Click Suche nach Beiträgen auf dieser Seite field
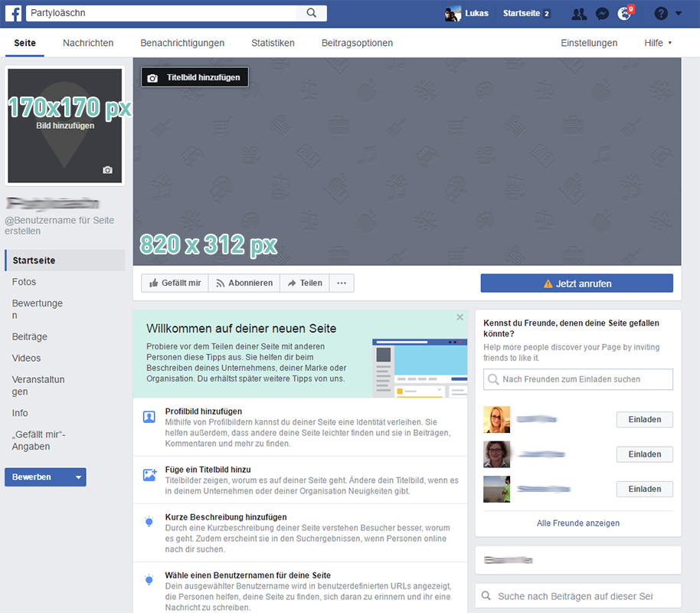 578,596
